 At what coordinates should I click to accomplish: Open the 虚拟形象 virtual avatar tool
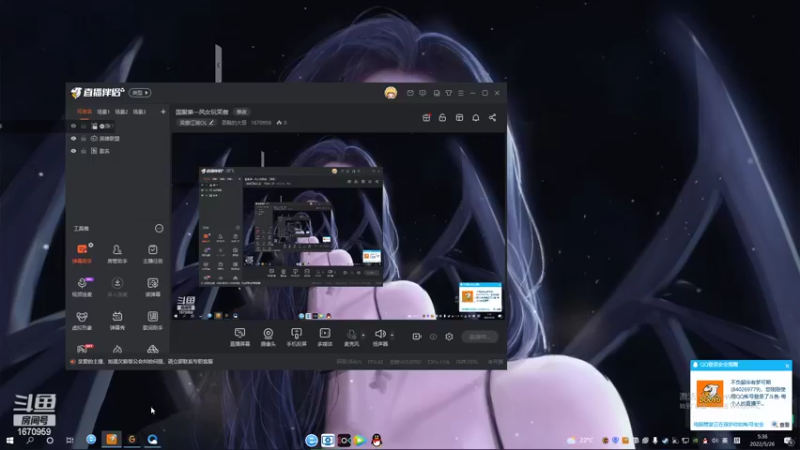click(82, 321)
